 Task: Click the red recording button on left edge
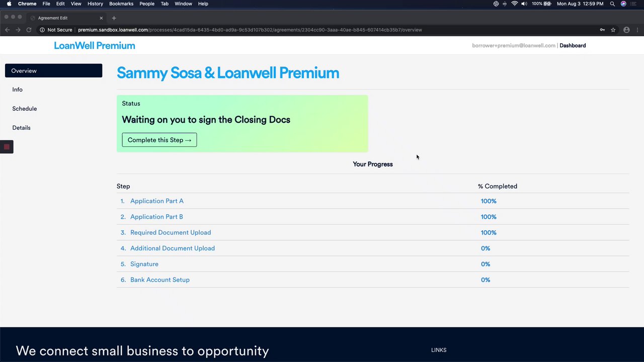(7, 147)
